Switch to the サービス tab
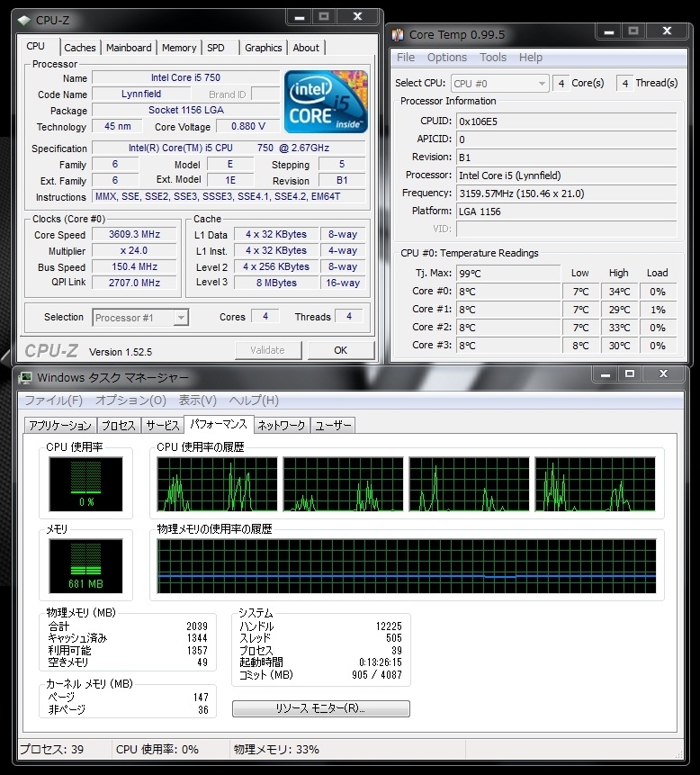 [163, 426]
